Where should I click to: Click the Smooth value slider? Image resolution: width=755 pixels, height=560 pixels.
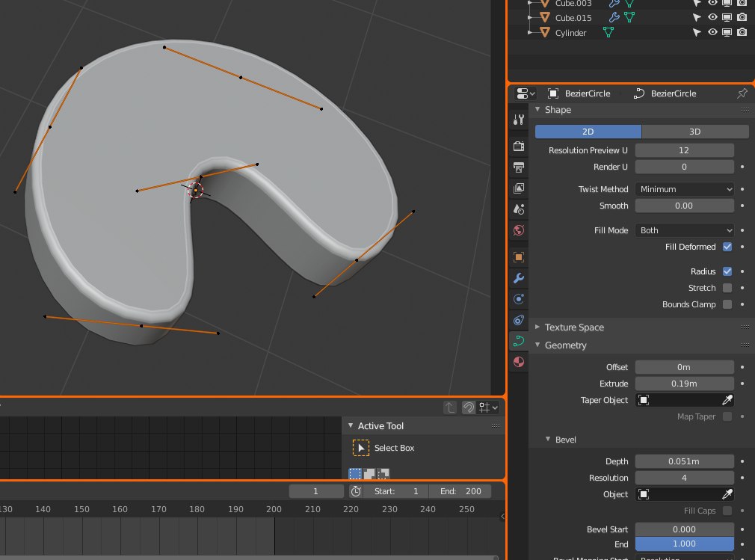point(684,206)
